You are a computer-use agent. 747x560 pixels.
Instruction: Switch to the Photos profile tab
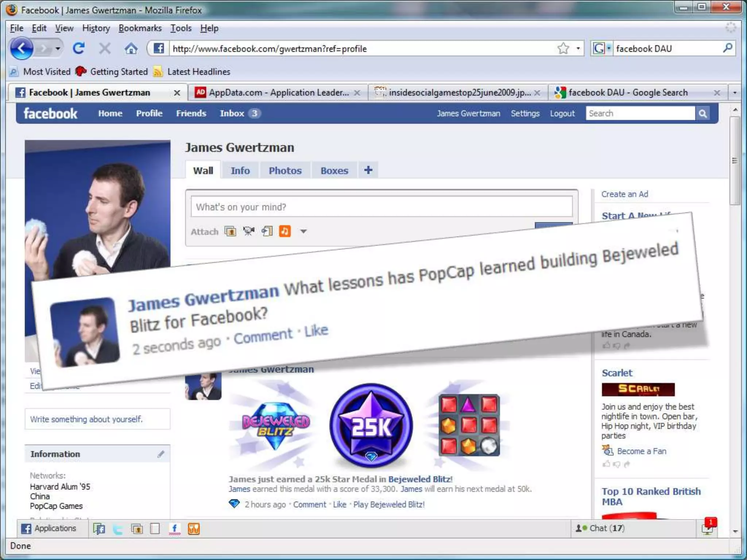pyautogui.click(x=285, y=170)
